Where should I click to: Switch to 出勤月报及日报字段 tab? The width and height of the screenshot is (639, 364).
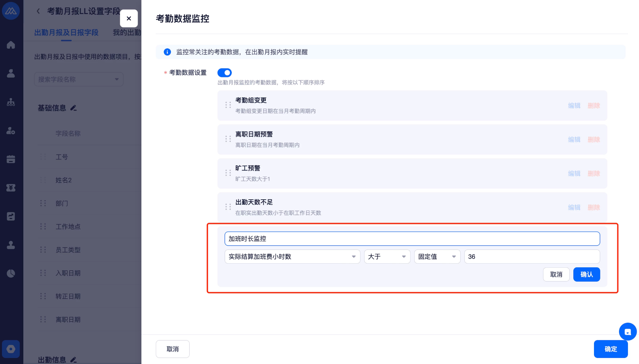pyautogui.click(x=66, y=33)
